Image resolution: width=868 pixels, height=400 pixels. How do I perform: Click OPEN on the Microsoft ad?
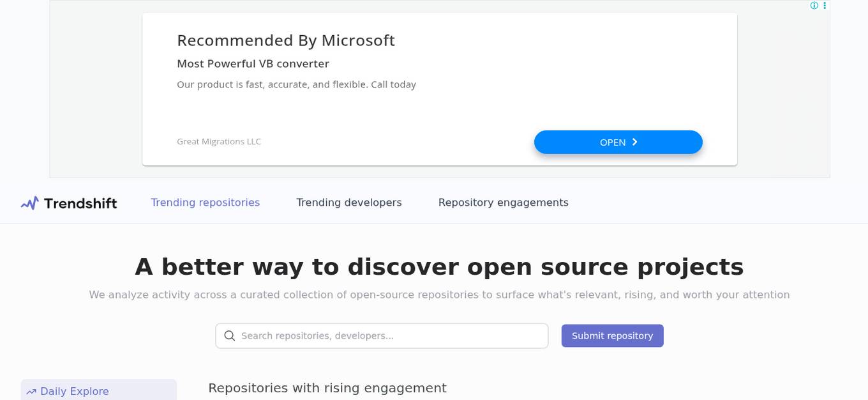[618, 142]
